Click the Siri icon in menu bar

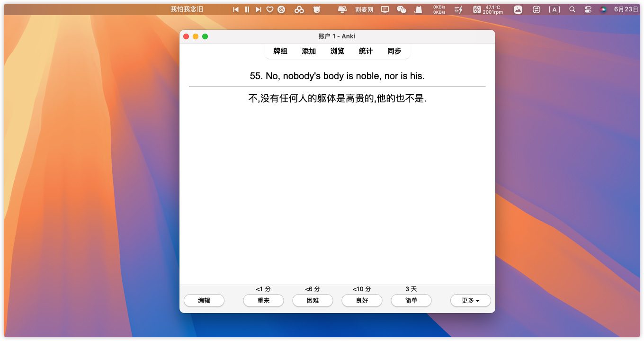(603, 9)
